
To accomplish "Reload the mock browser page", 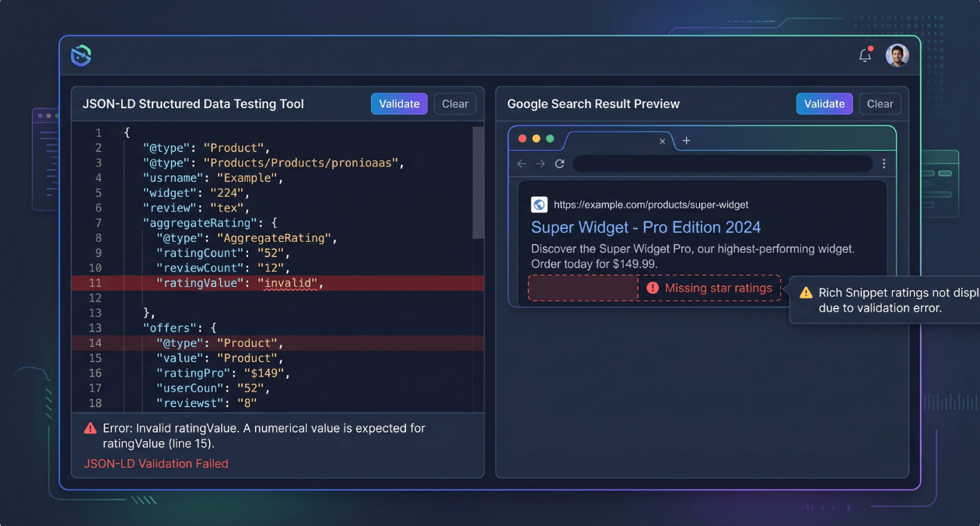I will tap(559, 163).
